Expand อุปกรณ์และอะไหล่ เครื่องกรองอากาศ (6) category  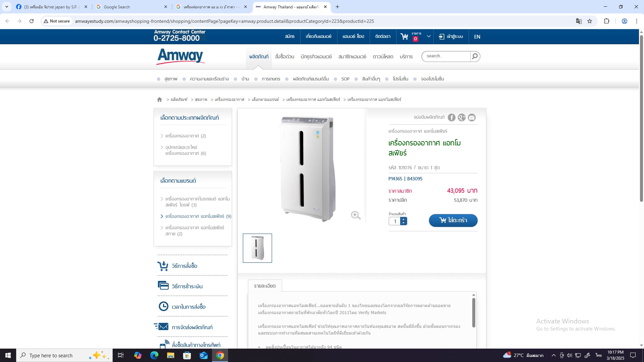[185, 150]
